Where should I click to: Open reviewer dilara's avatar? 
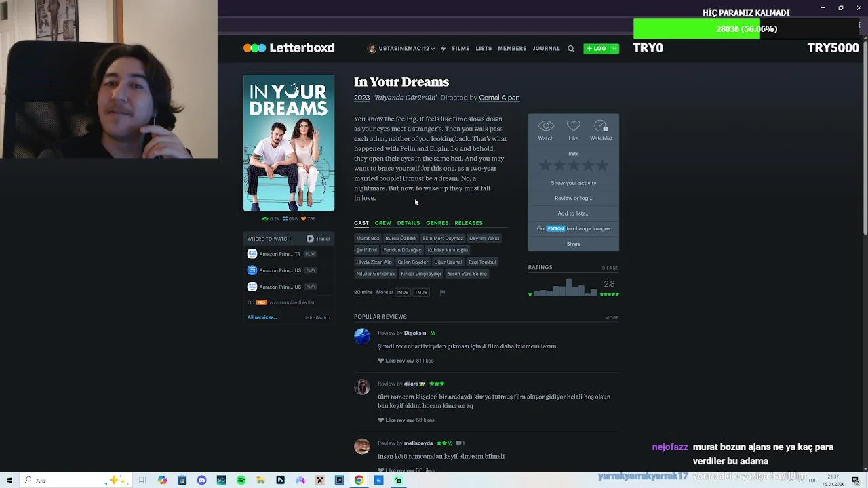pos(362,386)
